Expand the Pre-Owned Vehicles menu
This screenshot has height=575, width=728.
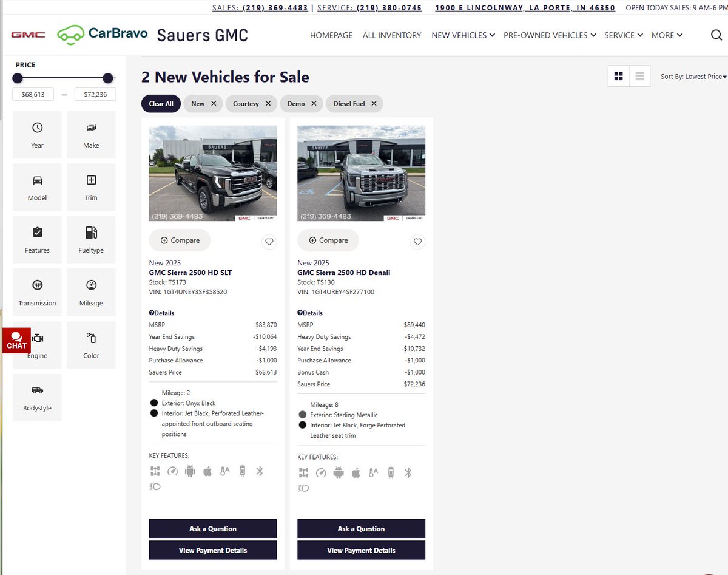point(550,35)
